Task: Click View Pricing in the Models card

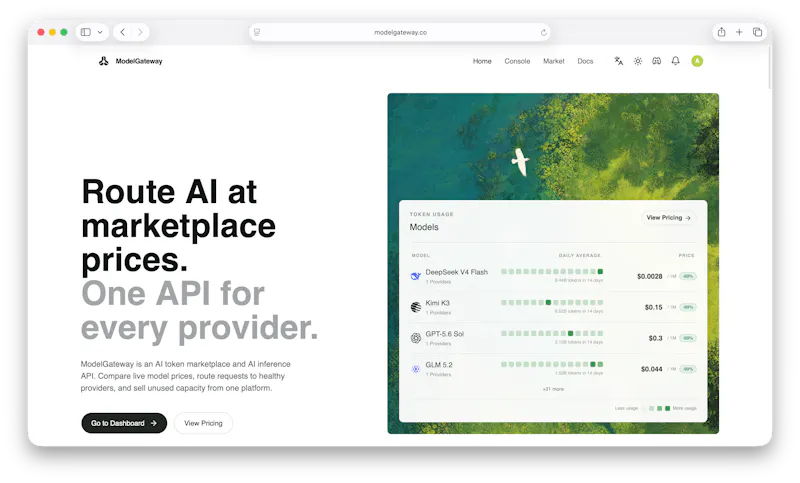Action: click(x=668, y=218)
